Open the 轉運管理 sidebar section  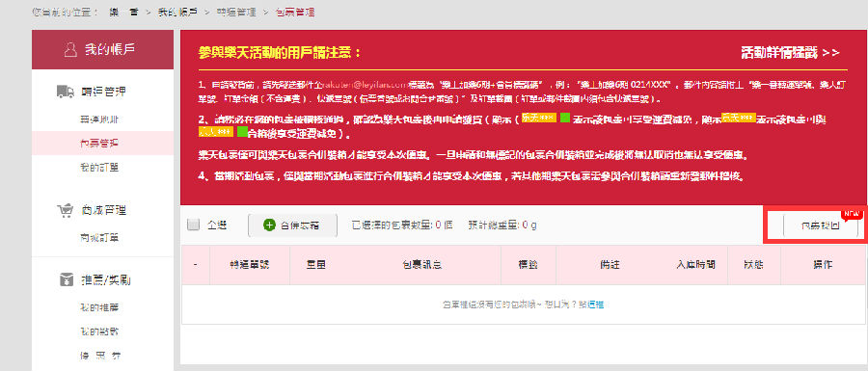pyautogui.click(x=103, y=92)
